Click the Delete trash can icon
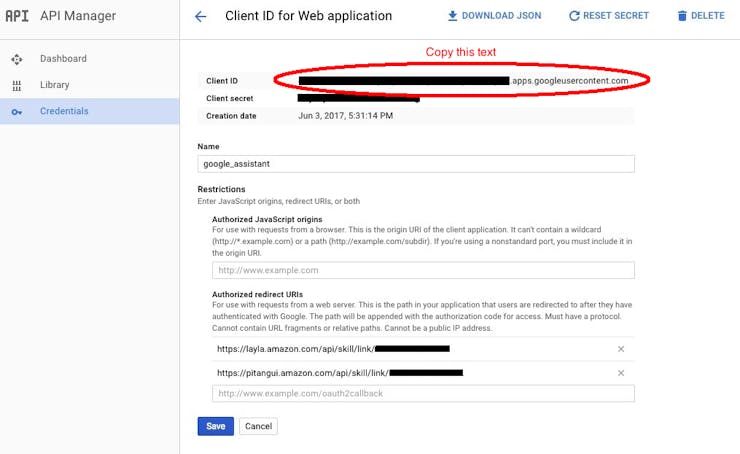 click(x=682, y=16)
